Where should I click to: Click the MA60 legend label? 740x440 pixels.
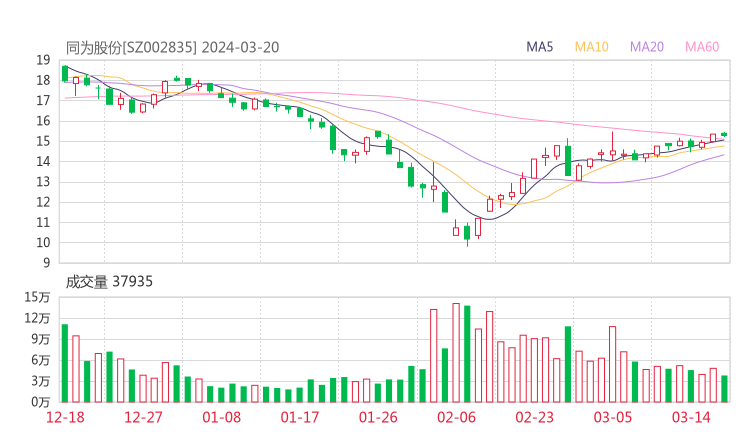[x=702, y=47]
